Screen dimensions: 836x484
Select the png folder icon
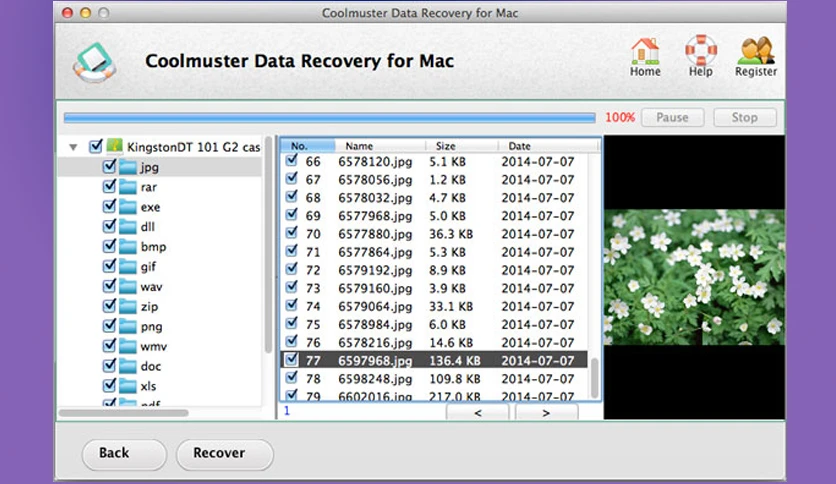[127, 326]
